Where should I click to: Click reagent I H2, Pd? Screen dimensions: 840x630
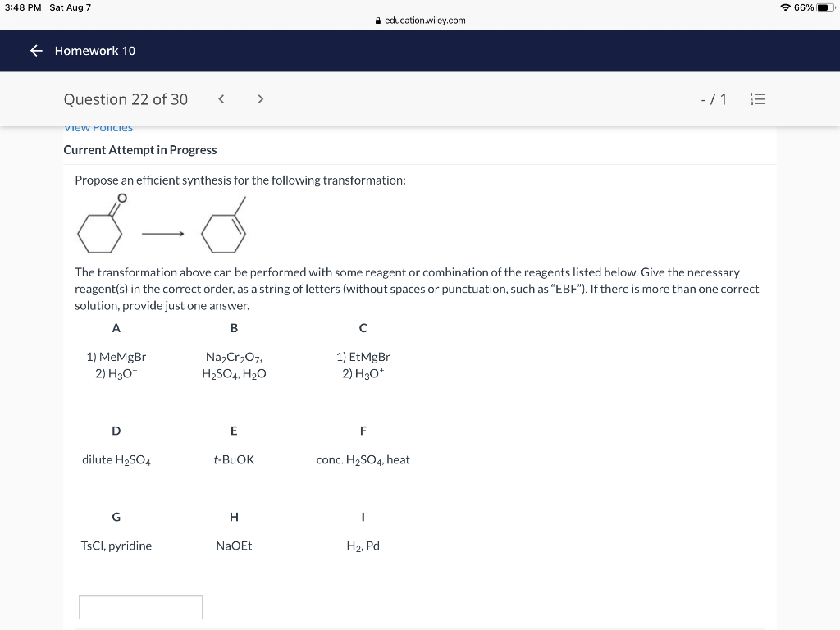tap(363, 546)
